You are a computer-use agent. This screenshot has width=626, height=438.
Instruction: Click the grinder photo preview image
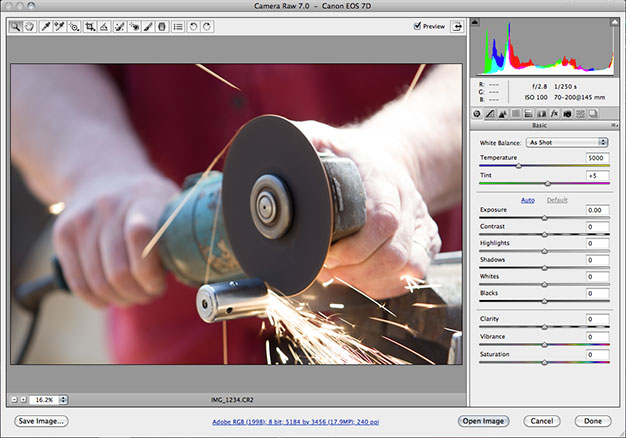coord(236,214)
